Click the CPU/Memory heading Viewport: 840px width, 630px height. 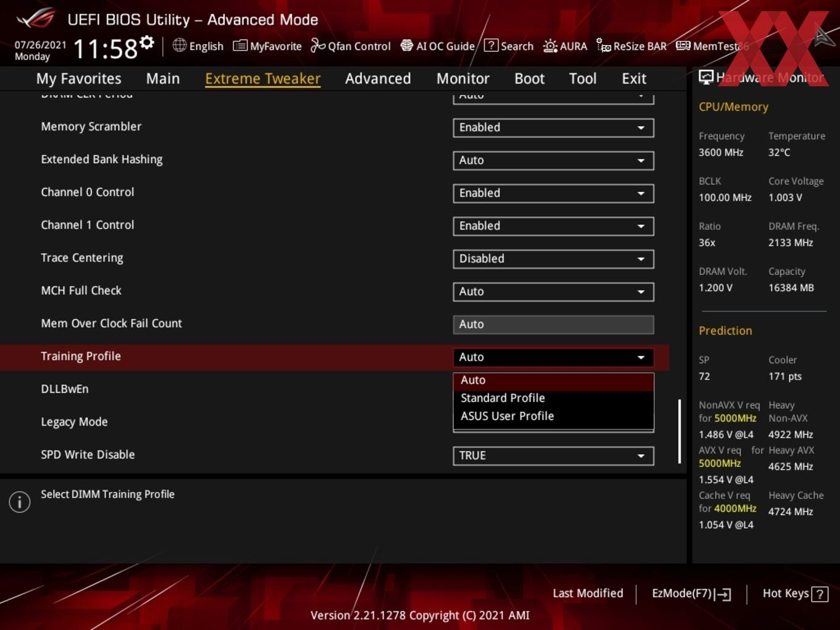[x=733, y=107]
